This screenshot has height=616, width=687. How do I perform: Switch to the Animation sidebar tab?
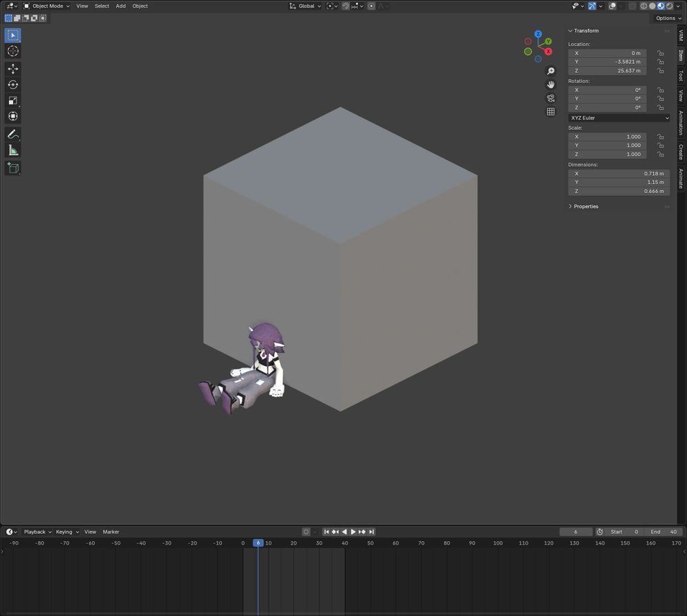(x=681, y=123)
